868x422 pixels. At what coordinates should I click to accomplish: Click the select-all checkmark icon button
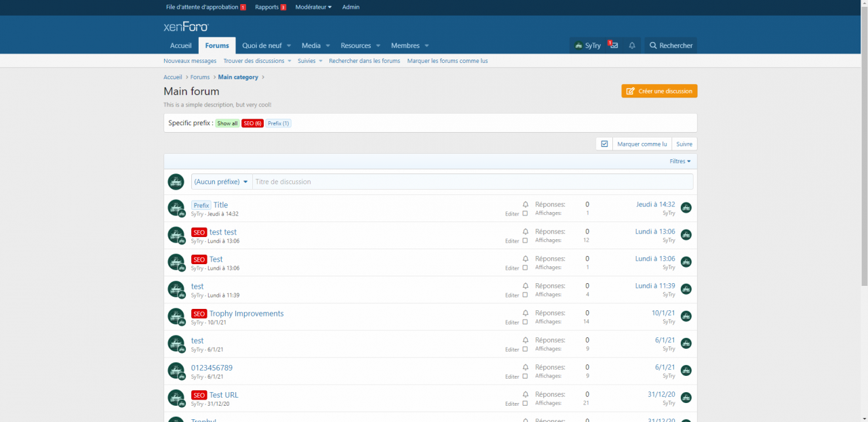point(604,144)
